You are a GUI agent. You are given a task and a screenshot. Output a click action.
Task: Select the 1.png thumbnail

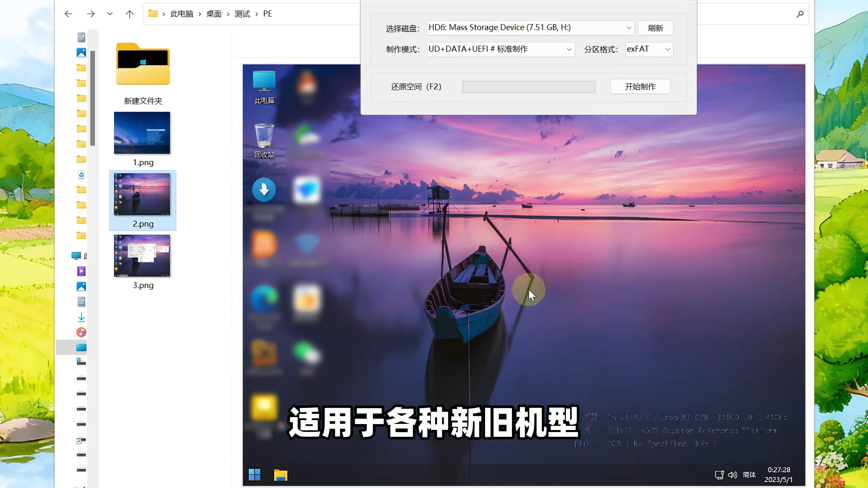pos(142,133)
